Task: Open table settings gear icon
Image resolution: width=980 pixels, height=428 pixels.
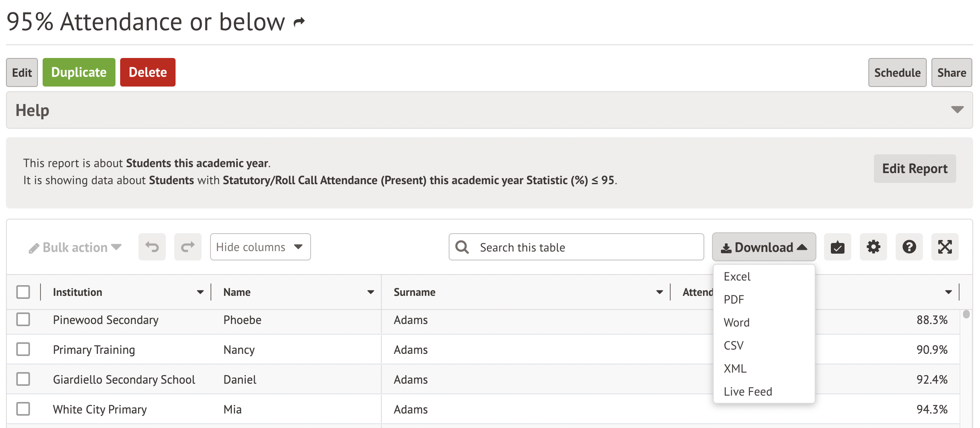Action: pyautogui.click(x=873, y=247)
